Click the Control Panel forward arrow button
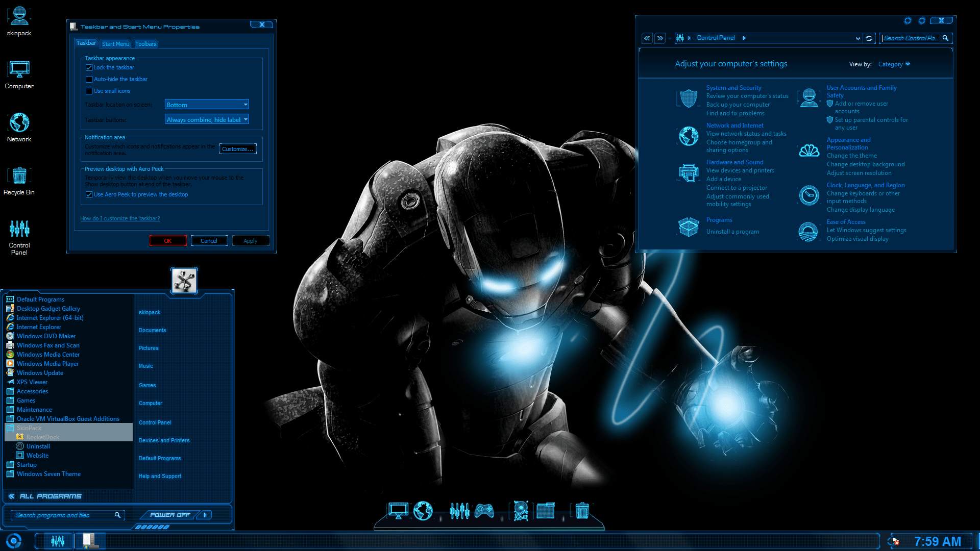The height and width of the screenshot is (551, 980). pyautogui.click(x=660, y=38)
